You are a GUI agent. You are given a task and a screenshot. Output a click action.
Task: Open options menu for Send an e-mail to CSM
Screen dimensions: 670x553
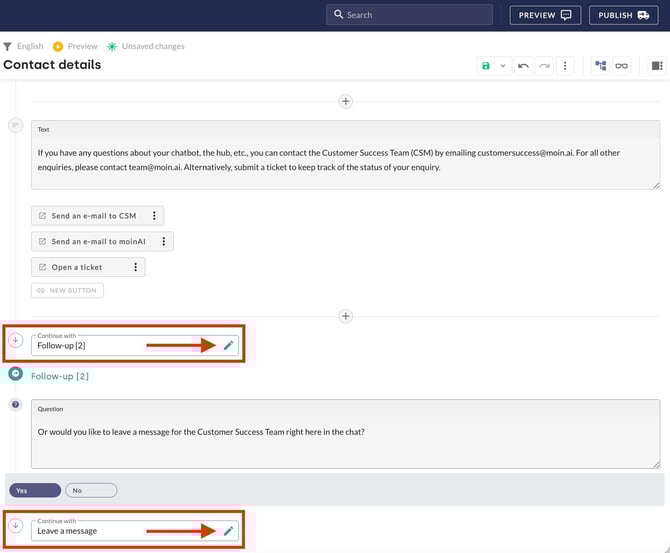pos(154,215)
